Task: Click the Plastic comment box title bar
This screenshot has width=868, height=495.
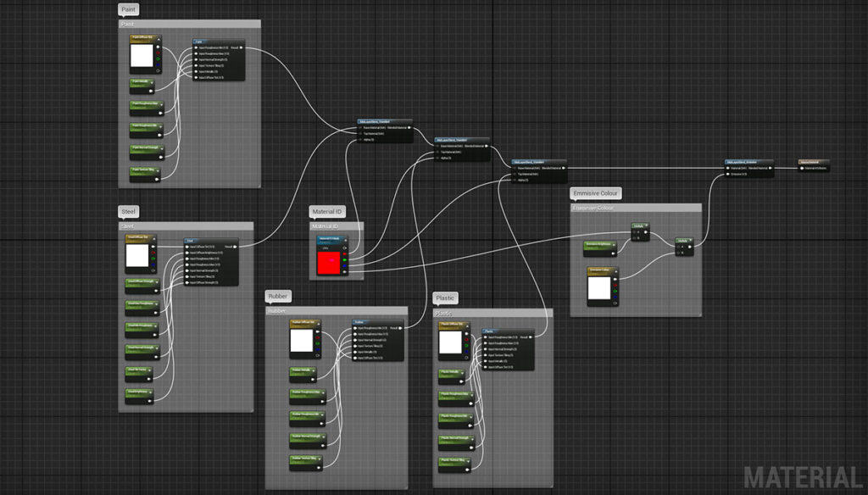Action: [x=492, y=313]
